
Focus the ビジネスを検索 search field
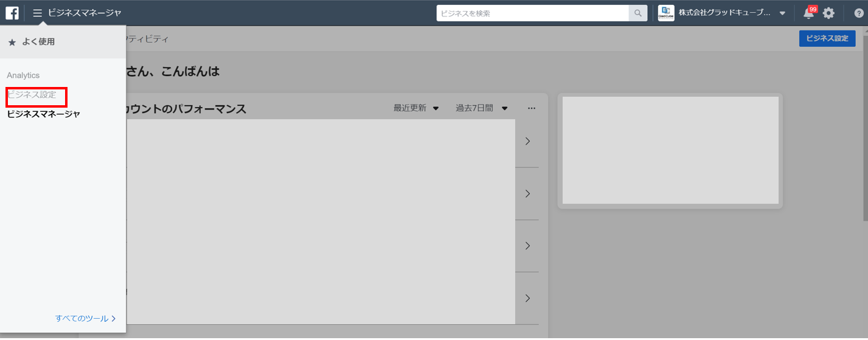click(x=533, y=13)
